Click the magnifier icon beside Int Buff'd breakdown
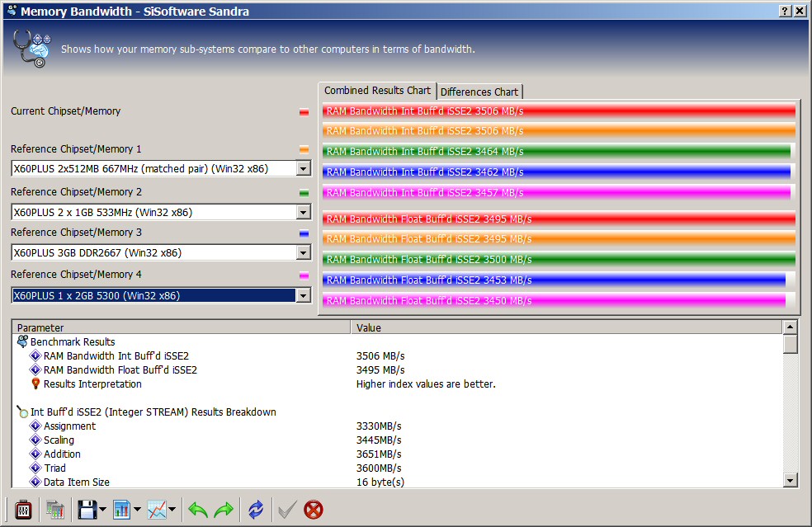812x527 pixels. point(22,412)
